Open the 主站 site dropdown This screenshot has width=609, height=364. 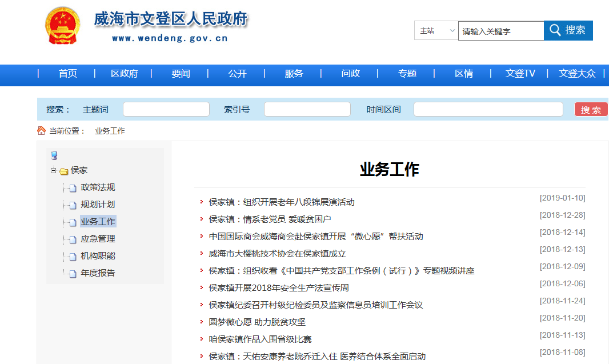436,31
